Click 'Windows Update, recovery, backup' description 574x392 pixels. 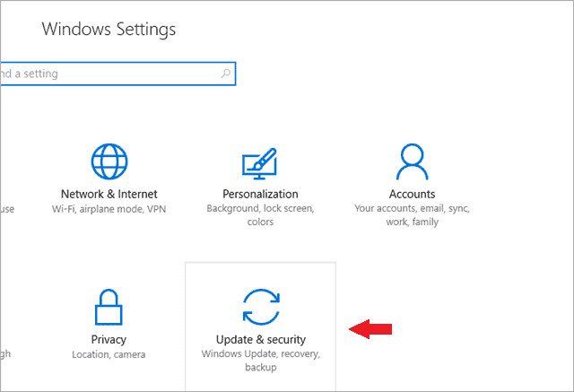(x=261, y=361)
